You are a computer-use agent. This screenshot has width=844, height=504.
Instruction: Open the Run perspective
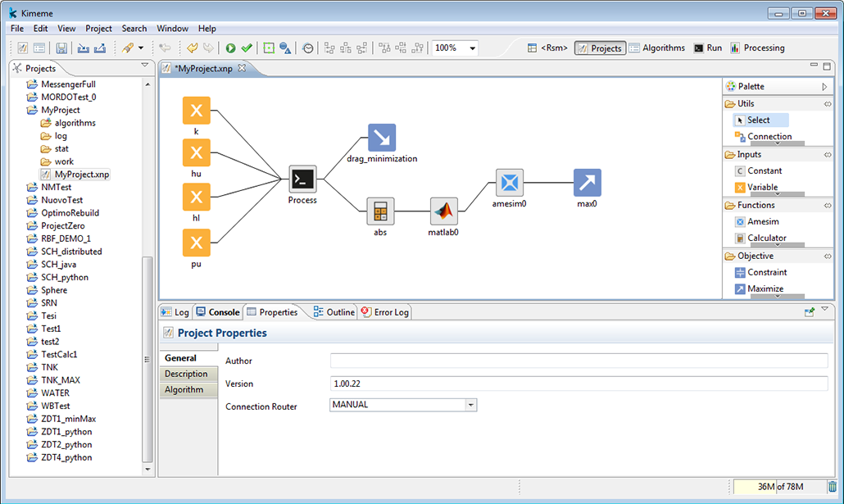pyautogui.click(x=708, y=48)
